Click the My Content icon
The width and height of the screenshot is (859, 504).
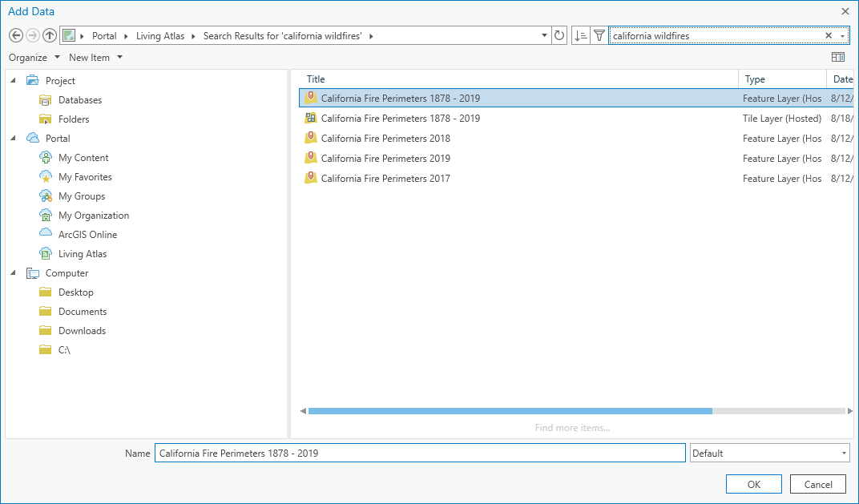[x=46, y=157]
